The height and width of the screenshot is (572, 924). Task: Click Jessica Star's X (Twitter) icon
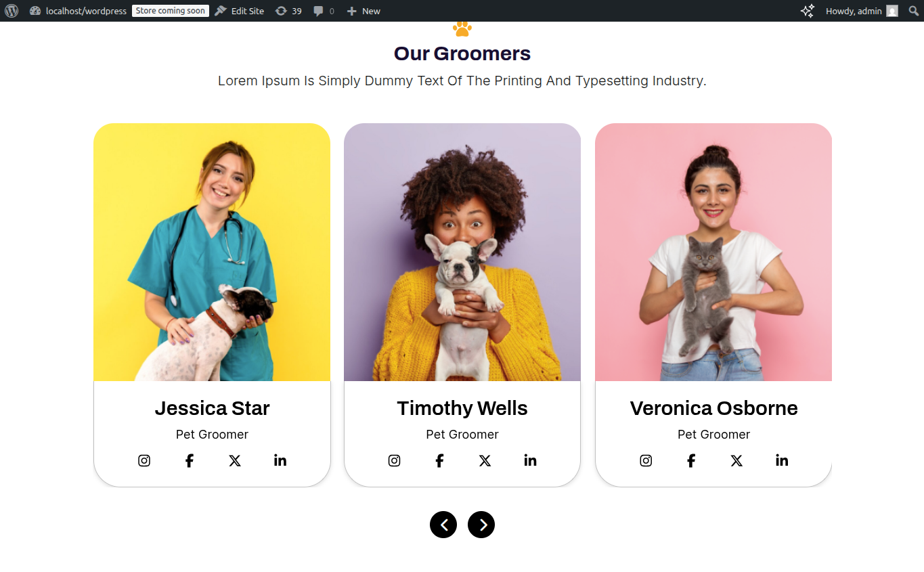(235, 461)
